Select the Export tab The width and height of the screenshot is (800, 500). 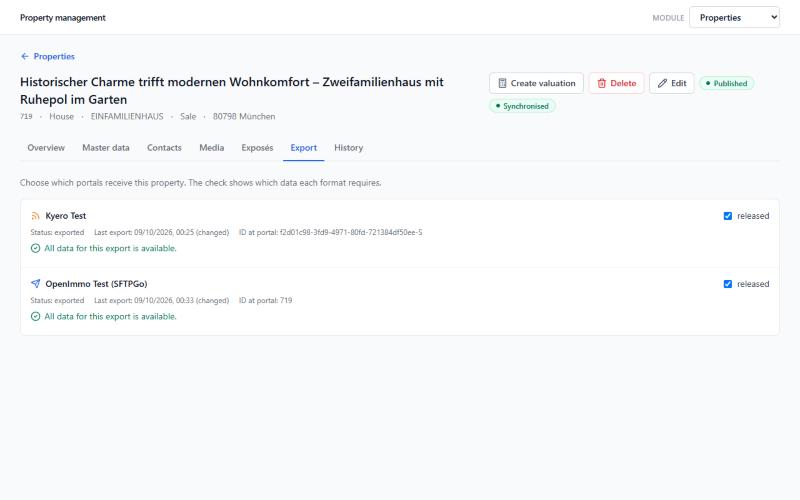point(304,147)
